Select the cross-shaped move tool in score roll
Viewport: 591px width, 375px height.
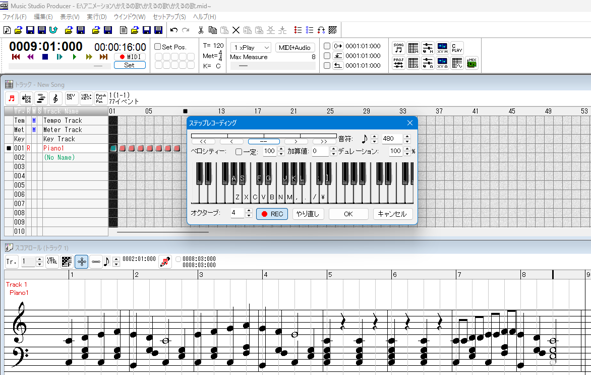tap(81, 261)
